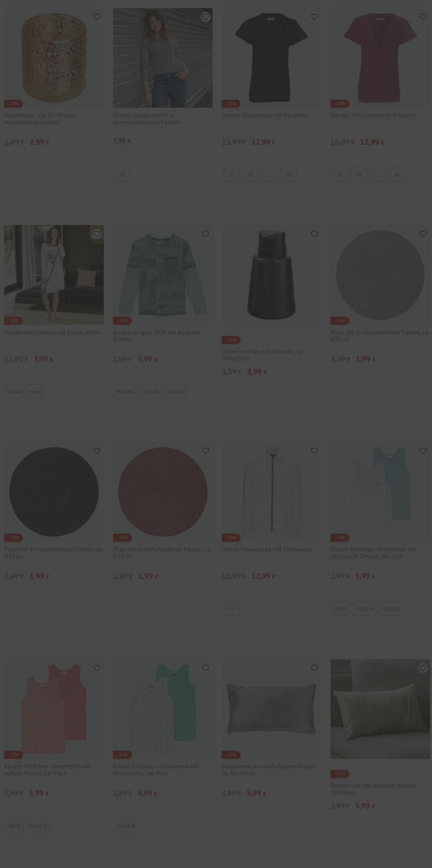The width and height of the screenshot is (432, 868).
Task: Save Kinder-Jungen-Shirt with heart icon
Action: (206, 234)
